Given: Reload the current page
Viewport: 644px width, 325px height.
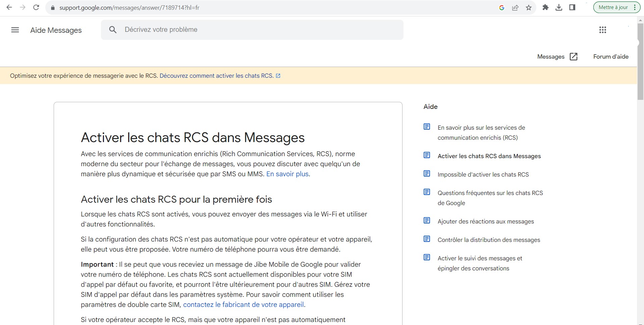Looking at the screenshot, I should (x=36, y=7).
